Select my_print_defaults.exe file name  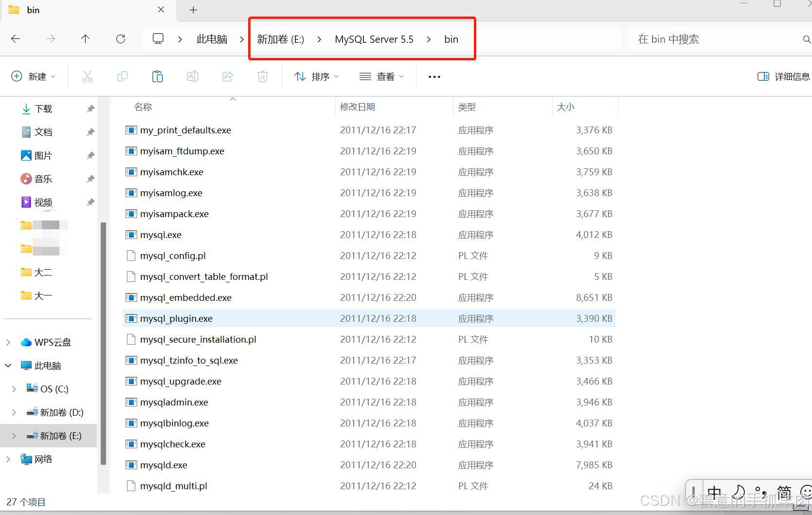point(185,130)
